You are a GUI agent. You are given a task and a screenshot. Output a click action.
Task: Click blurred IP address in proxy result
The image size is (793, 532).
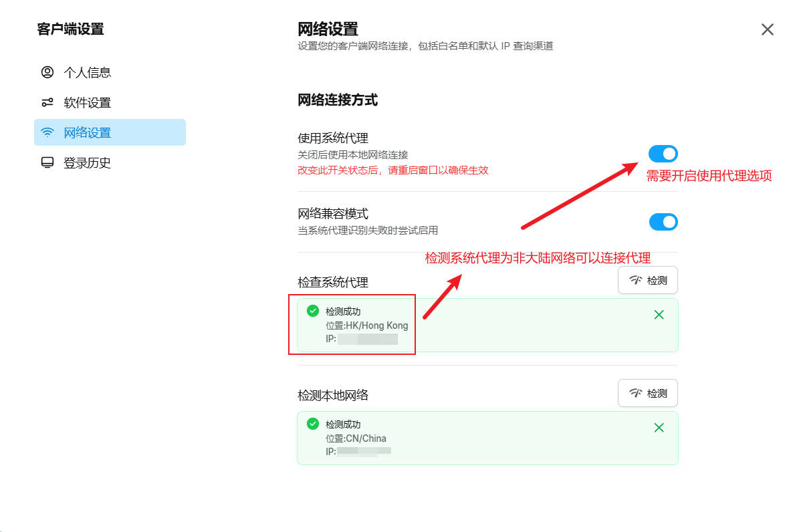[367, 340]
